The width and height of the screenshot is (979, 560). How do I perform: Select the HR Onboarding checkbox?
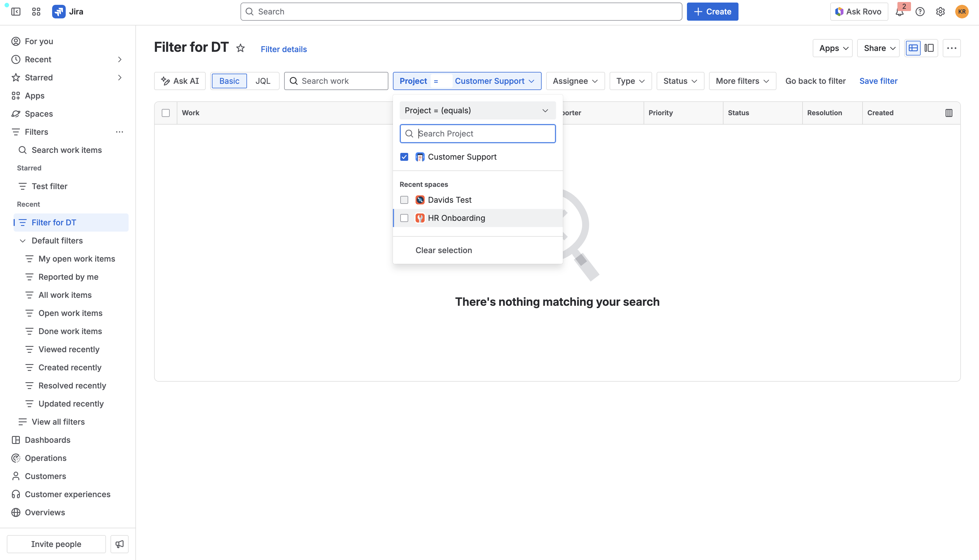404,218
